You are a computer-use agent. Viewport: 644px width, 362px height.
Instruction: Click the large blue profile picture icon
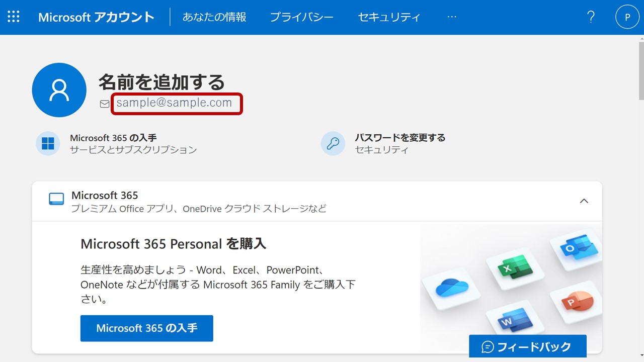59,90
